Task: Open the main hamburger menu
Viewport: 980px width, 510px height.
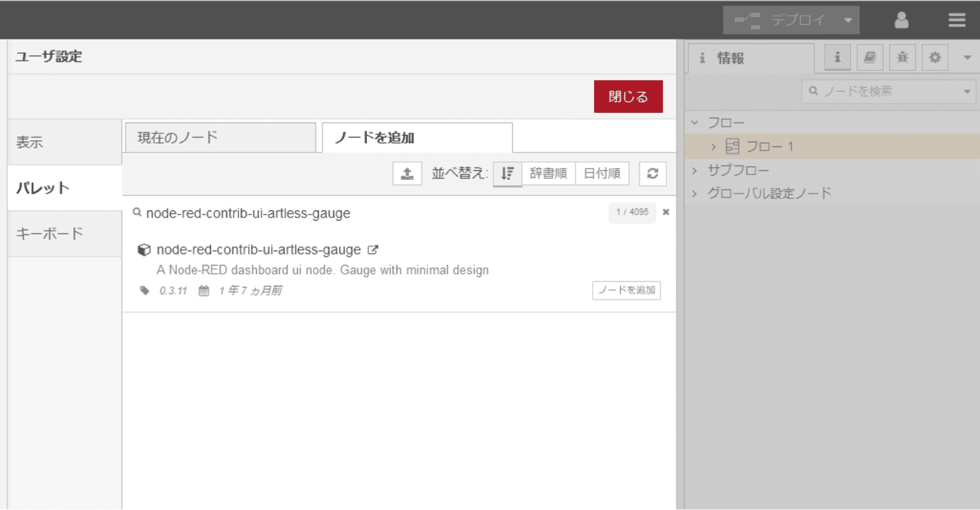Action: pyautogui.click(x=957, y=20)
